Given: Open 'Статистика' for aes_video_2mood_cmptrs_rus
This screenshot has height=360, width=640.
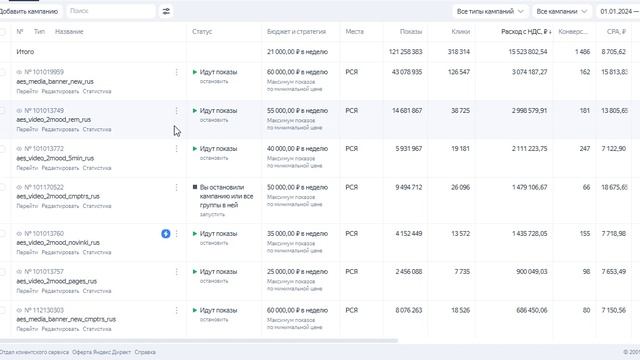Looking at the screenshot, I should coord(97,206).
